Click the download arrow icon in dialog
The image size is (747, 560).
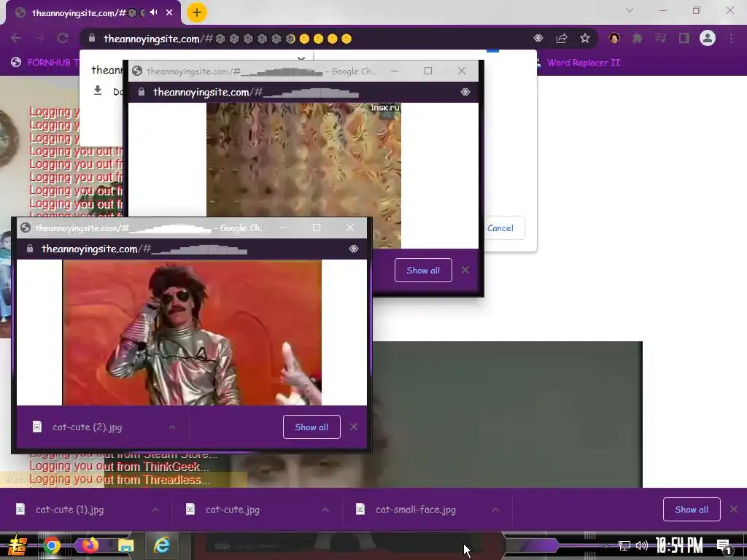point(98,90)
